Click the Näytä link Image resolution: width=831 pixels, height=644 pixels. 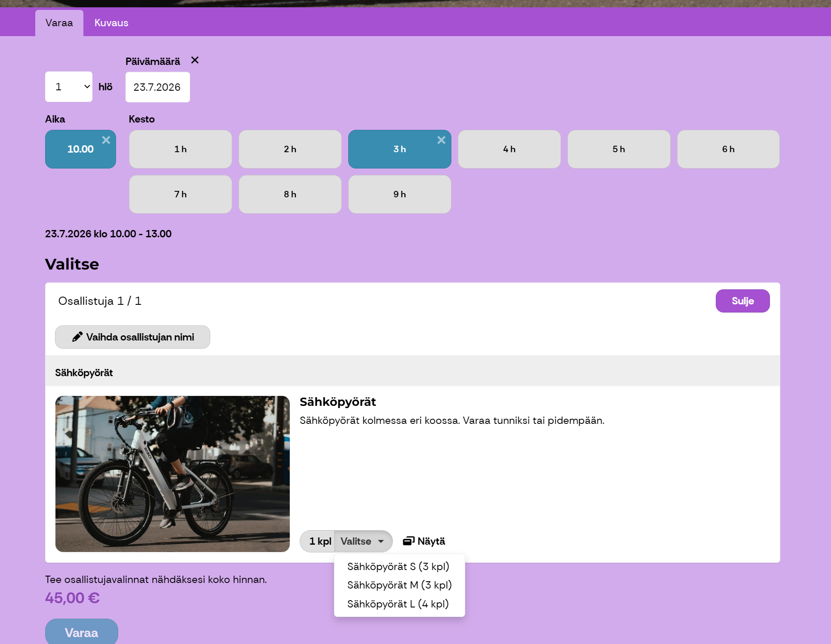coord(424,541)
